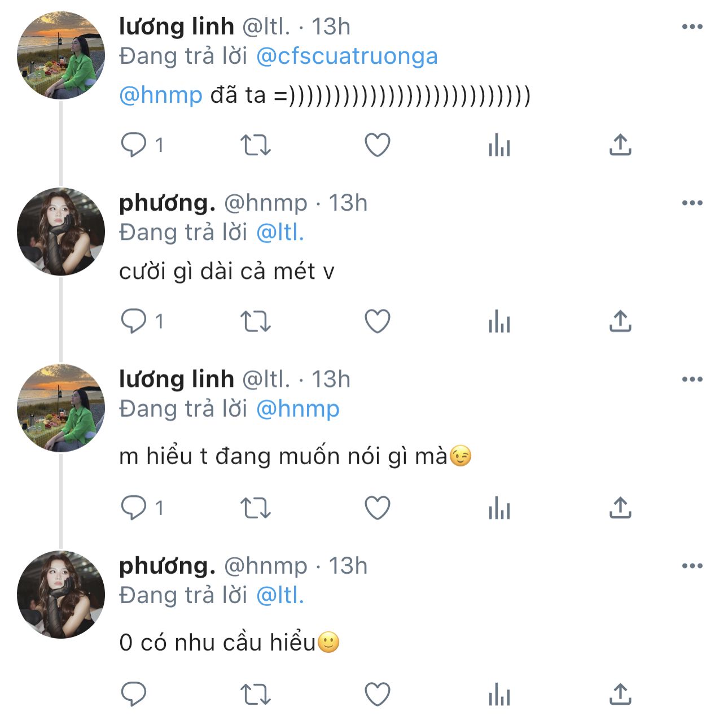Share the first tweet by lương linh
Viewport: 728px width, 720px height.
[x=620, y=145]
